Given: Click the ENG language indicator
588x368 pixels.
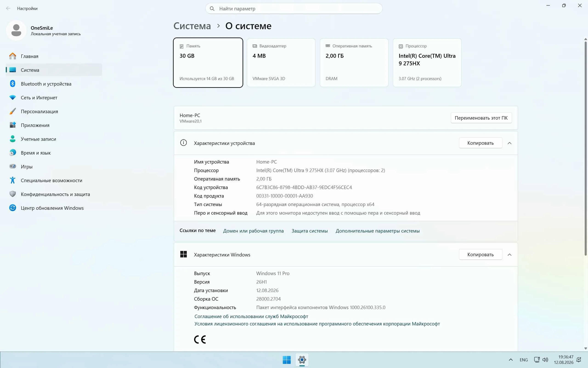Looking at the screenshot, I should pos(524,360).
